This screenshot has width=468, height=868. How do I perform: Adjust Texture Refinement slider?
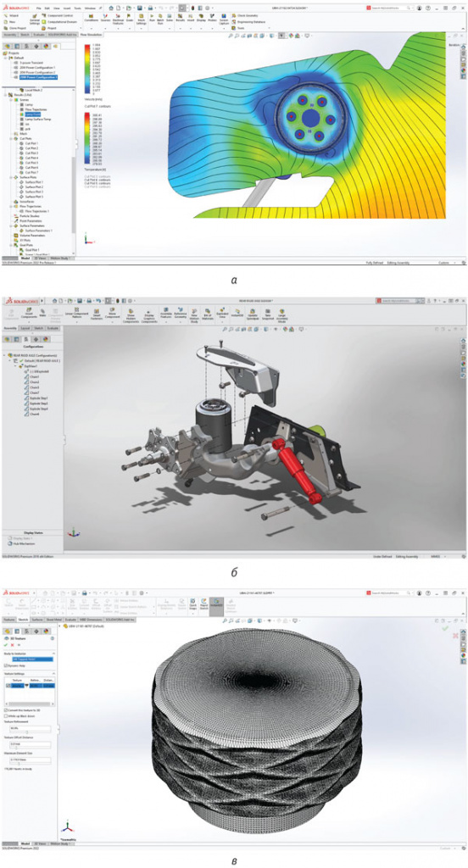click(26, 732)
